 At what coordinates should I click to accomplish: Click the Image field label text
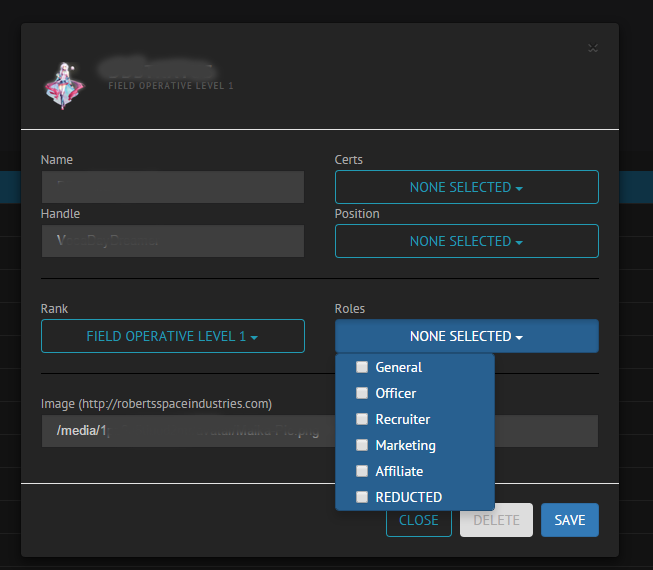tap(156, 404)
